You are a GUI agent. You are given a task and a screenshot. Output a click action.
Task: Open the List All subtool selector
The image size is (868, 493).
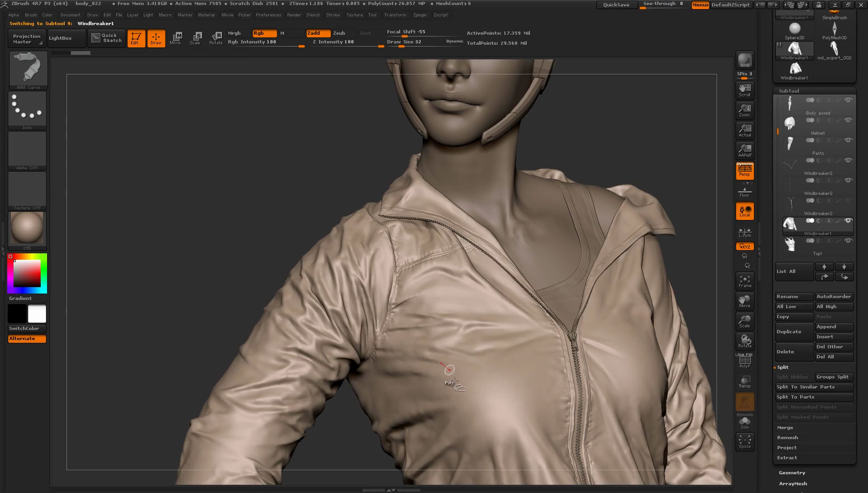[x=793, y=271]
